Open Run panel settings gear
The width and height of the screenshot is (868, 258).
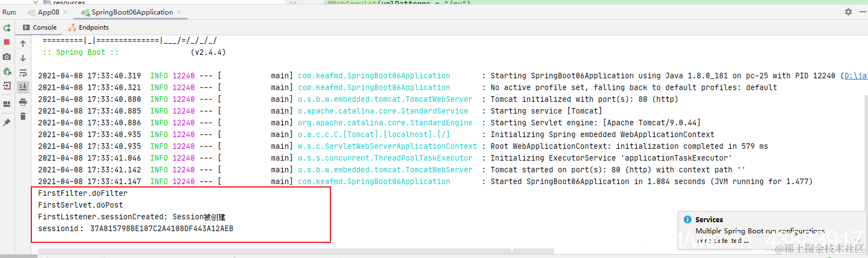click(848, 12)
